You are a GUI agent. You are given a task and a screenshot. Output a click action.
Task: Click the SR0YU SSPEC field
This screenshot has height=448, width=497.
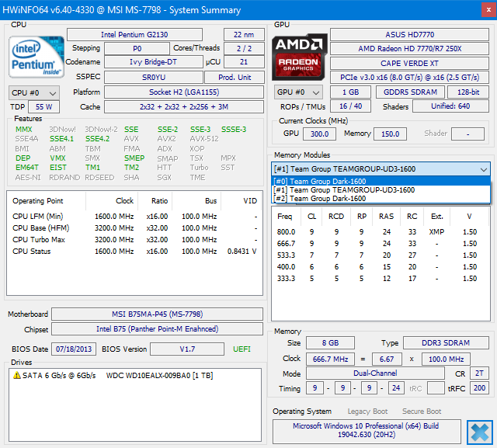pos(154,77)
